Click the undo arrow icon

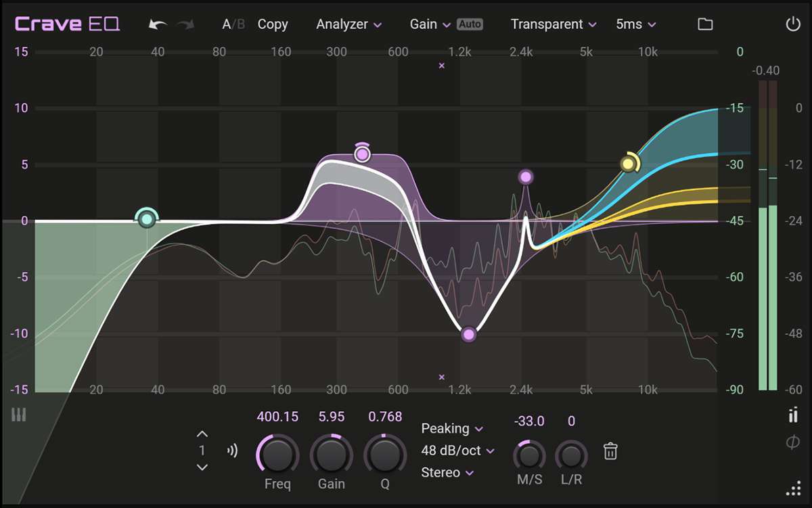tap(158, 24)
